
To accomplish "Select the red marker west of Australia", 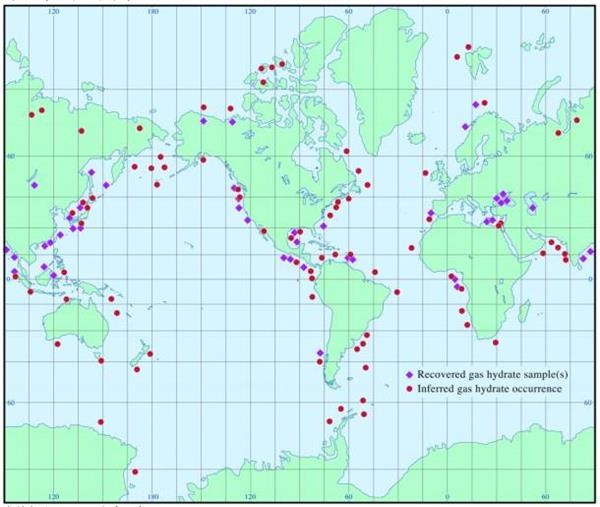I will [x=57, y=344].
